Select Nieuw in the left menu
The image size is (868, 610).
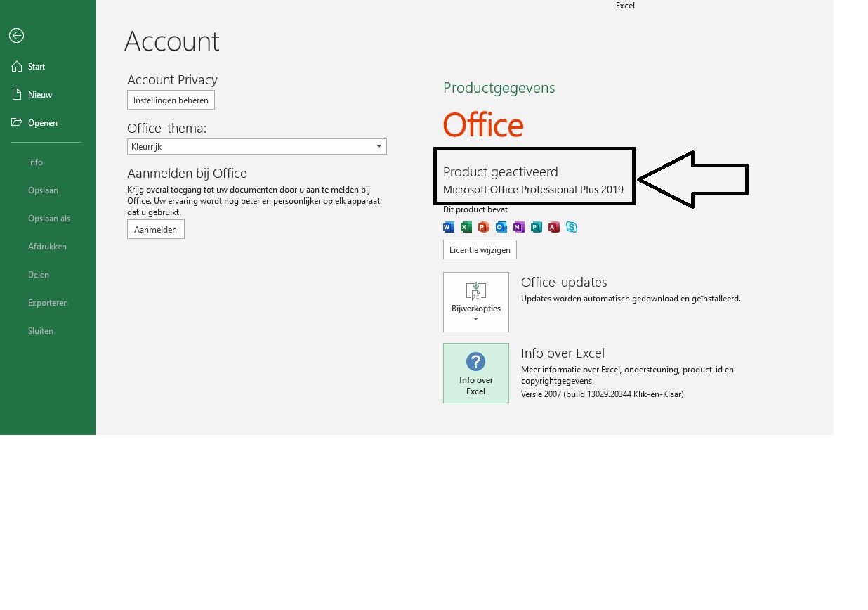click(40, 95)
